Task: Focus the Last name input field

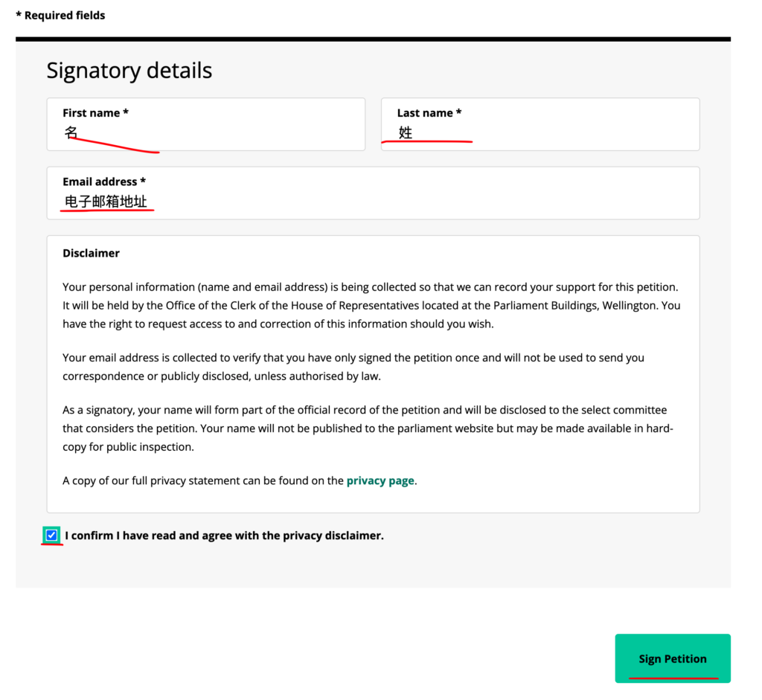Action: click(540, 124)
